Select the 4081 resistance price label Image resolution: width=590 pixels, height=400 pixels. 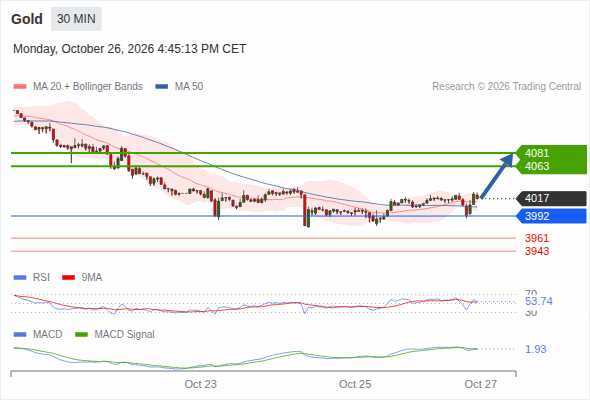click(537, 153)
